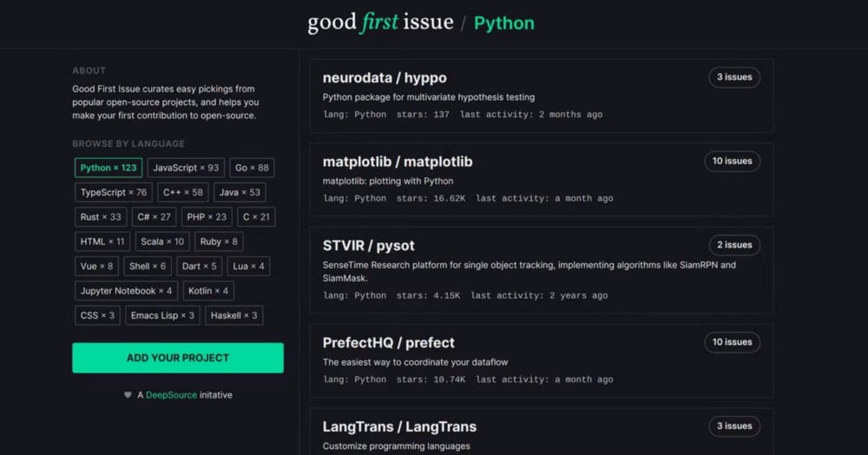Expand the 2 issues badge for pysot
This screenshot has height=455, width=868.
point(734,245)
